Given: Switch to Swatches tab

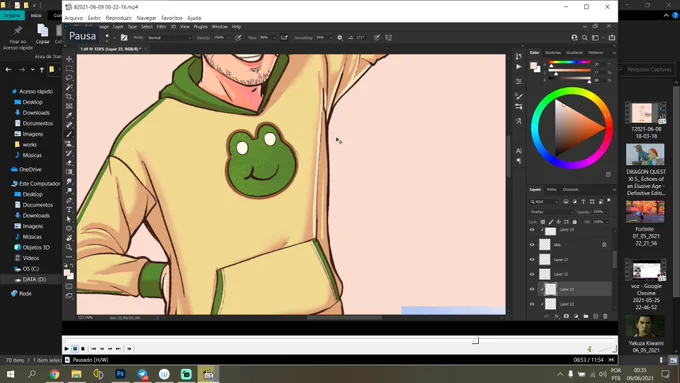Looking at the screenshot, I should click(x=553, y=52).
